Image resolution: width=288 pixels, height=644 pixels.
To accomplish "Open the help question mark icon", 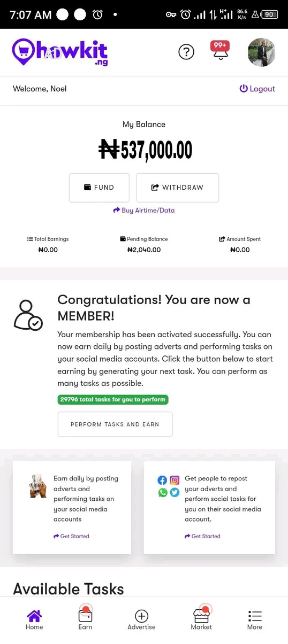I will 186,52.
